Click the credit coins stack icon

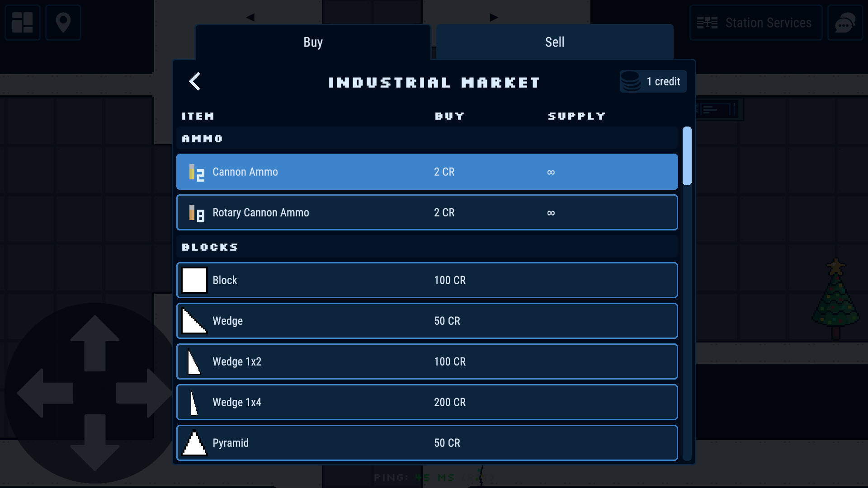click(631, 82)
